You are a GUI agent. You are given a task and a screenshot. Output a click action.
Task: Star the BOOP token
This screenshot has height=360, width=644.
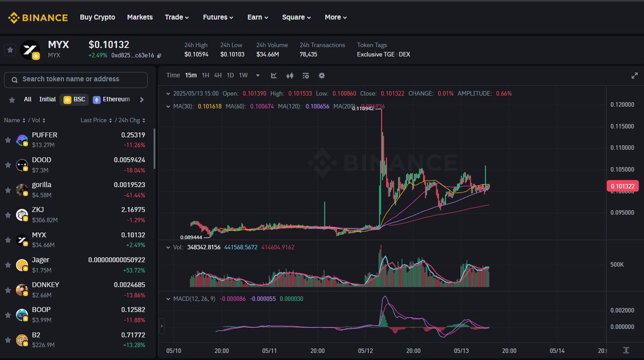[x=8, y=315]
